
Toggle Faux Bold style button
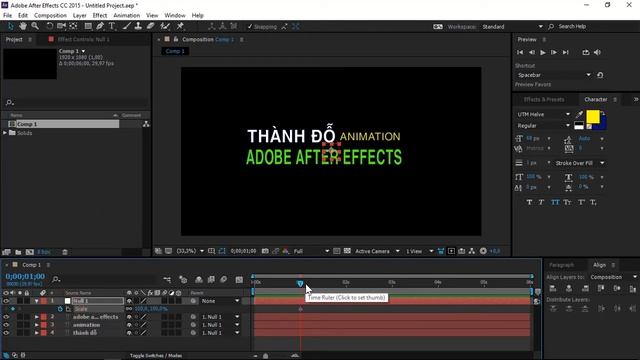(x=529, y=202)
